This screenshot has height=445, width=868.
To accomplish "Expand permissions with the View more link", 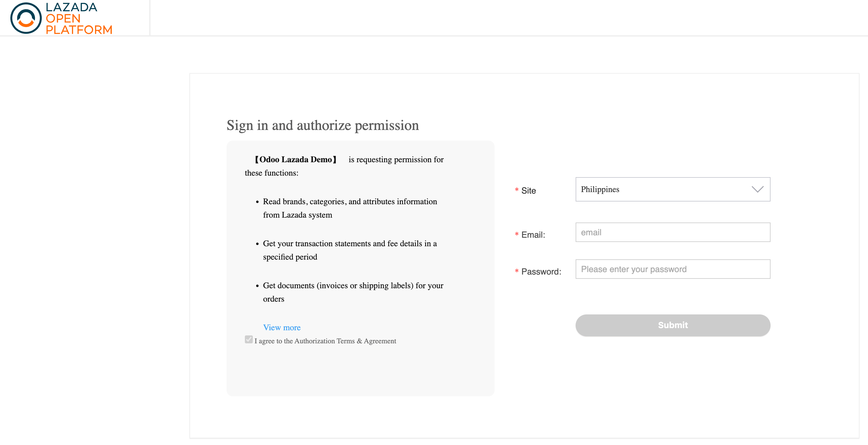I will [x=282, y=327].
